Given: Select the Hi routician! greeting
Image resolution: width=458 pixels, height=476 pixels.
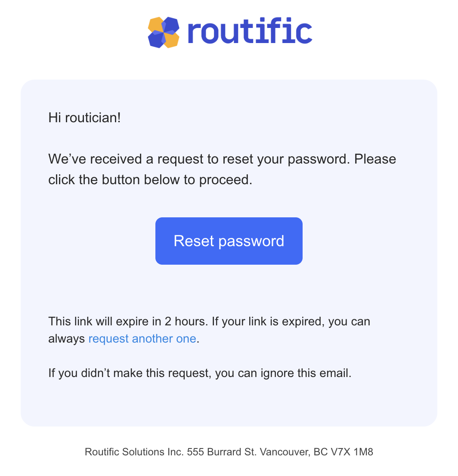Looking at the screenshot, I should pos(84,118).
